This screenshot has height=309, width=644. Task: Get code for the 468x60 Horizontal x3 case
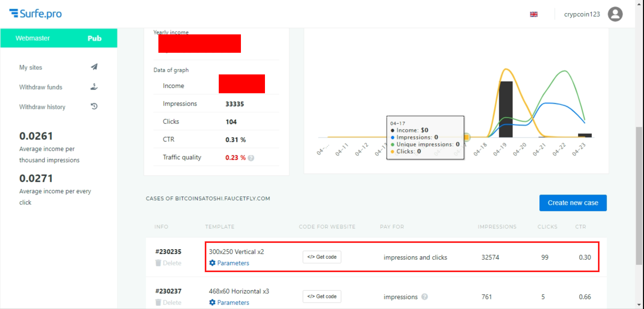click(322, 296)
